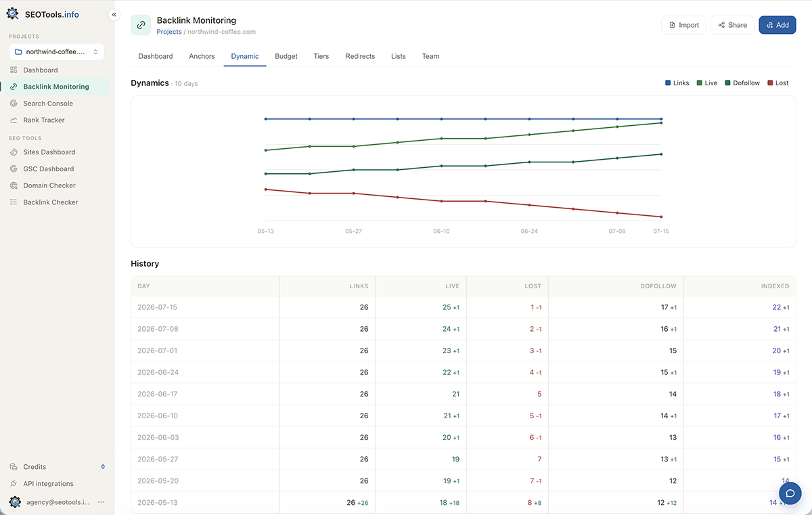Open the Tiers tab
Image resolution: width=812 pixels, height=515 pixels.
(x=321, y=56)
